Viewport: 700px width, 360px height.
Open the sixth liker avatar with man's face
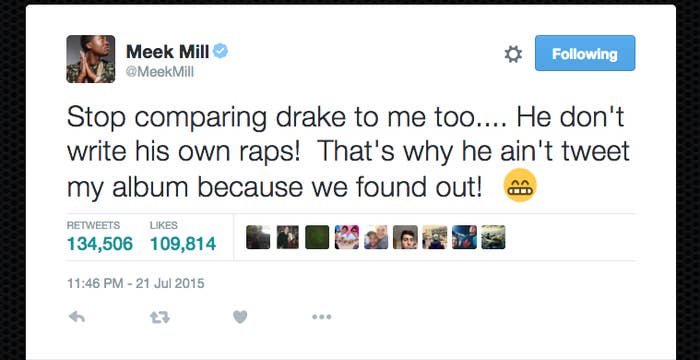point(405,237)
